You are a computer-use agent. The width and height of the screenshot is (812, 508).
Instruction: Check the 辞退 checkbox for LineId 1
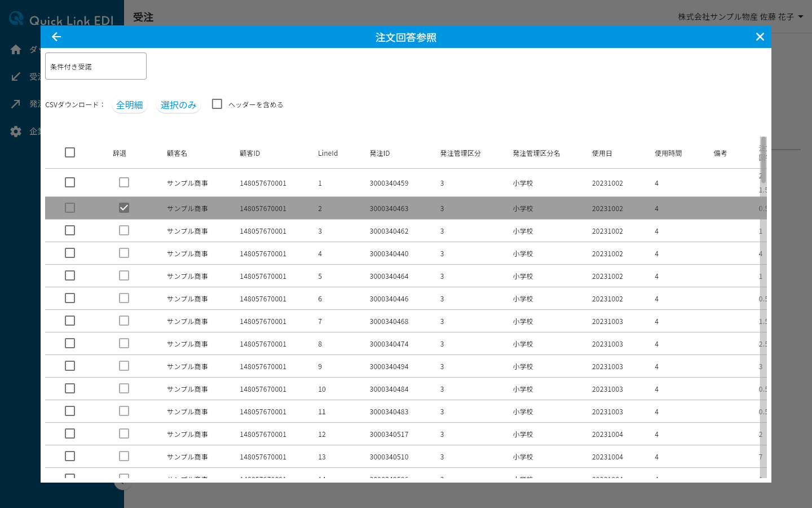click(x=124, y=182)
